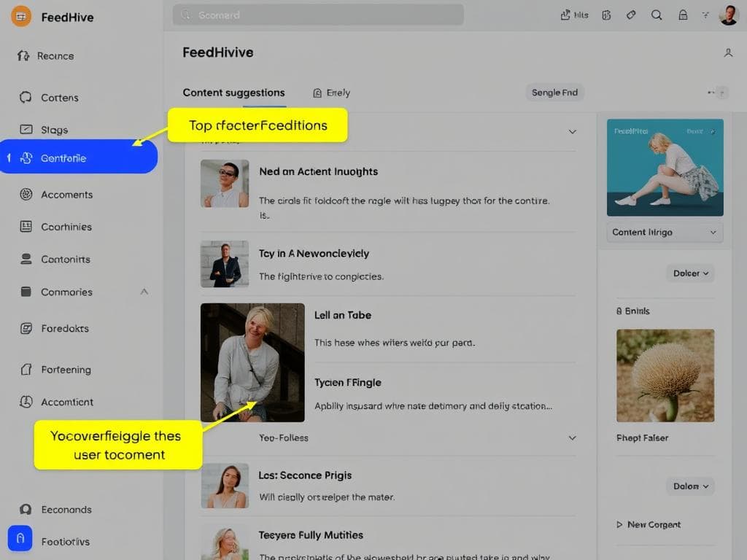Viewport: 747px width, 560px height.
Task: Open the lower Dolon dropdown
Action: pyautogui.click(x=690, y=486)
